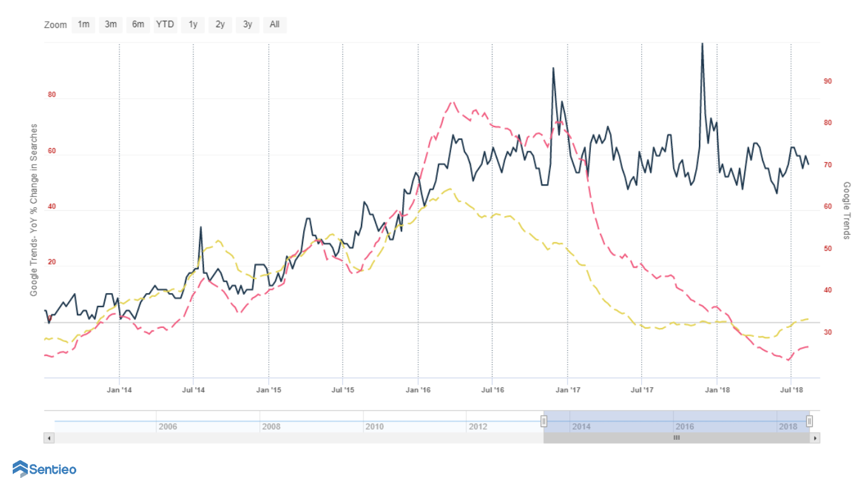The image size is (868, 478).
Task: Click 2012 in the navigator timeline
Action: pos(478,427)
